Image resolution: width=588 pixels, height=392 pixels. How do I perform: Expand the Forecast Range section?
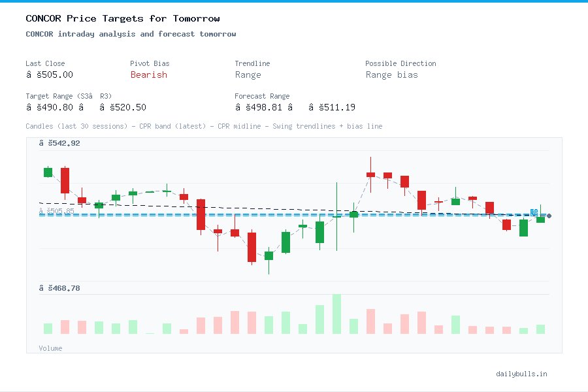pyautogui.click(x=262, y=96)
